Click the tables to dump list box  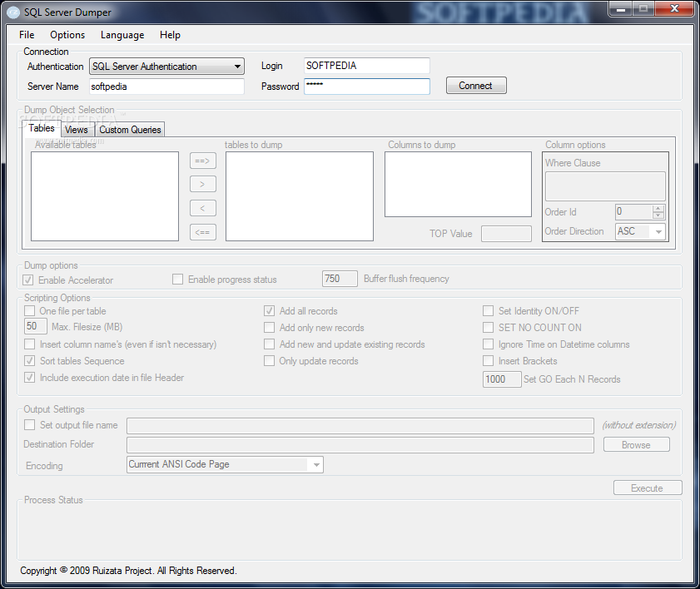(300, 196)
